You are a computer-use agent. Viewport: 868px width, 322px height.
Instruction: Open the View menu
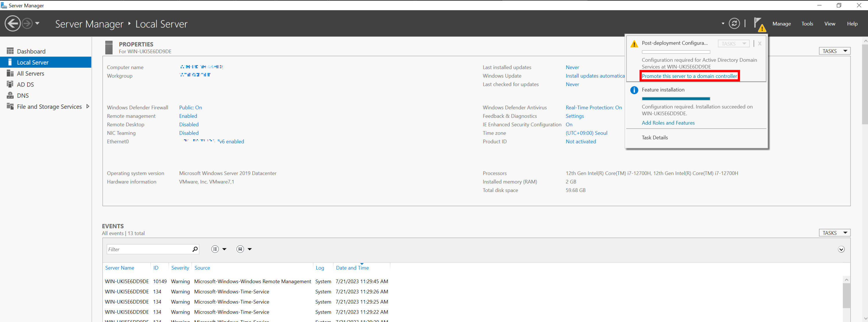[x=830, y=24]
